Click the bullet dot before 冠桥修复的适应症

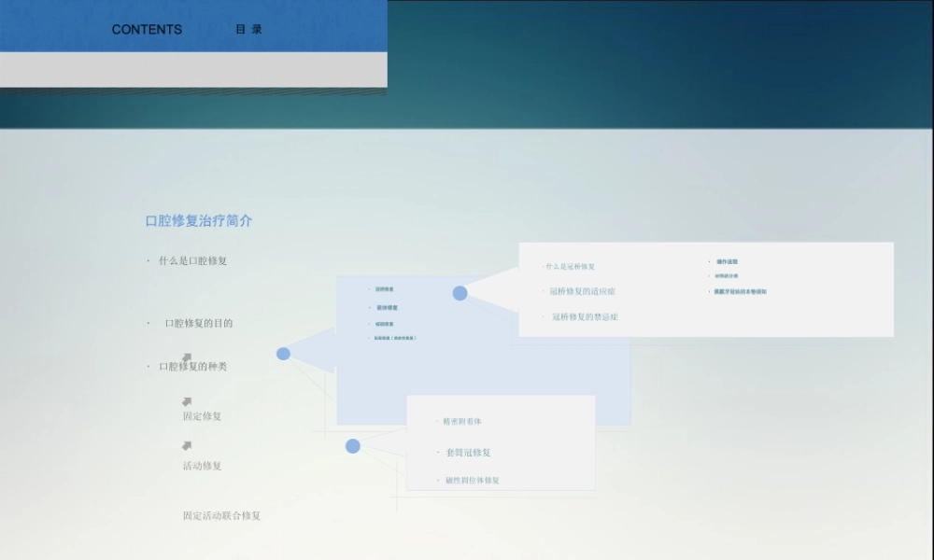(543, 290)
